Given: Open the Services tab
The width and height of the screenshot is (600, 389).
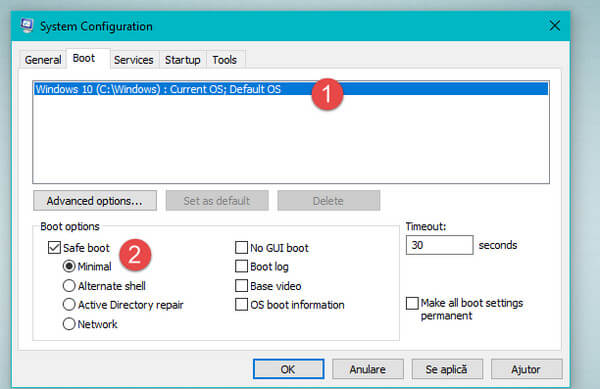Looking at the screenshot, I should point(133,60).
